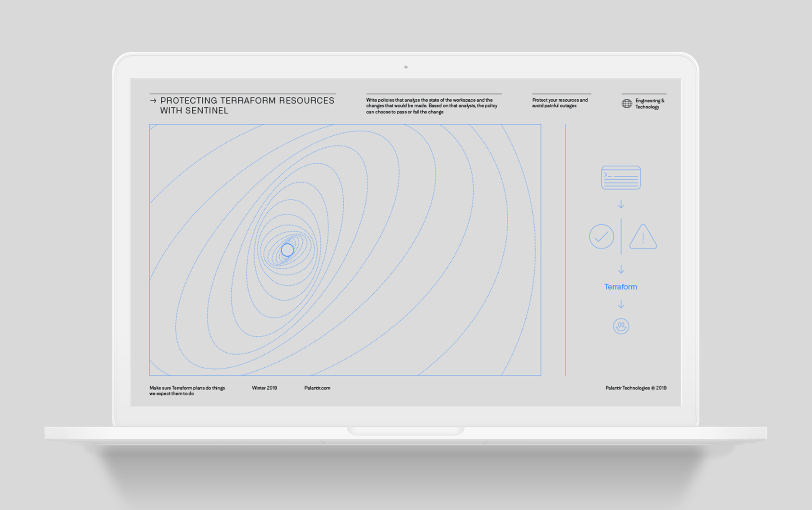Click the down arrow below the terminal icon
This screenshot has height=510, width=812.
tap(621, 204)
